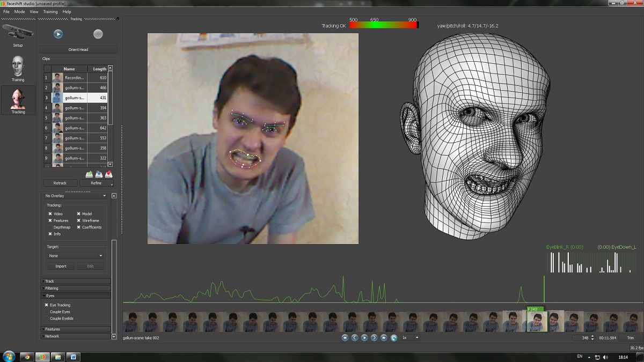
Task: Enable Couple Eyes option
Action: (x=47, y=312)
